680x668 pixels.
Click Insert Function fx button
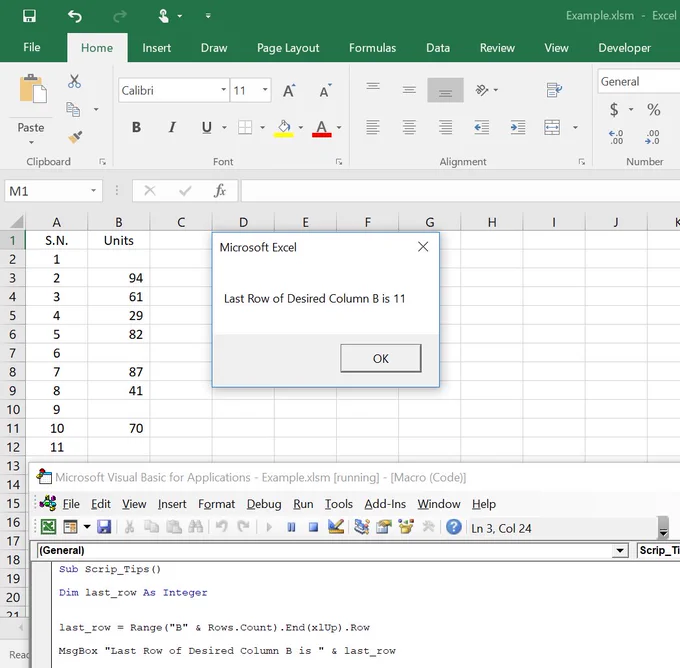coord(220,190)
